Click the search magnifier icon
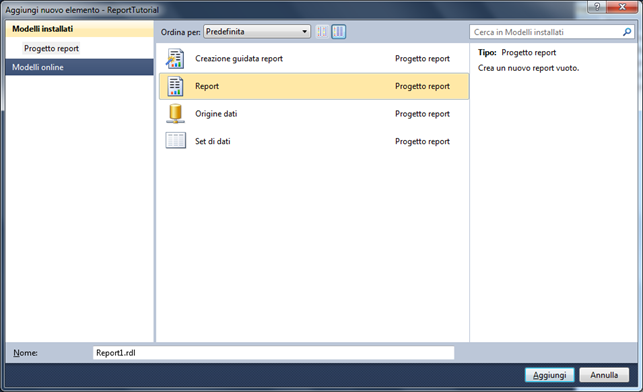The width and height of the screenshot is (643, 392). (x=627, y=32)
